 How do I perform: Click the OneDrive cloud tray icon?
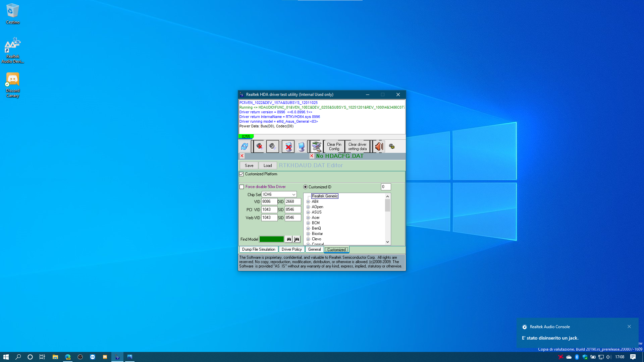pos(569,357)
